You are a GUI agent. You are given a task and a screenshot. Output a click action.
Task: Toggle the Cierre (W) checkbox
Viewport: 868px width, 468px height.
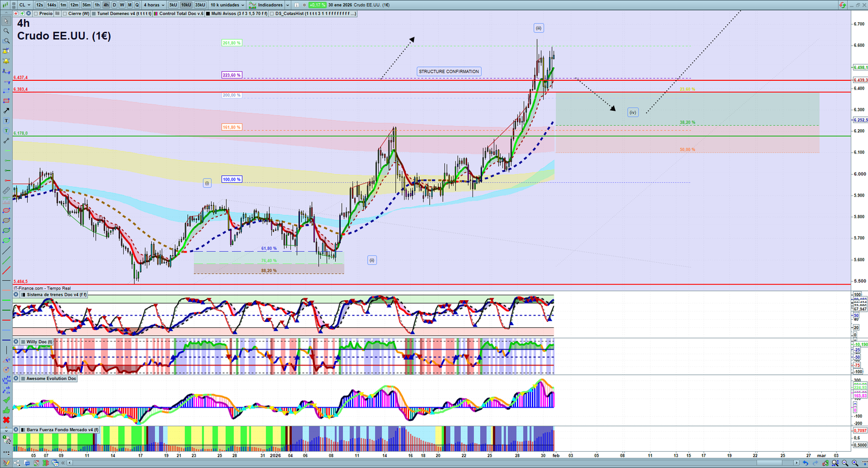pyautogui.click(x=65, y=14)
